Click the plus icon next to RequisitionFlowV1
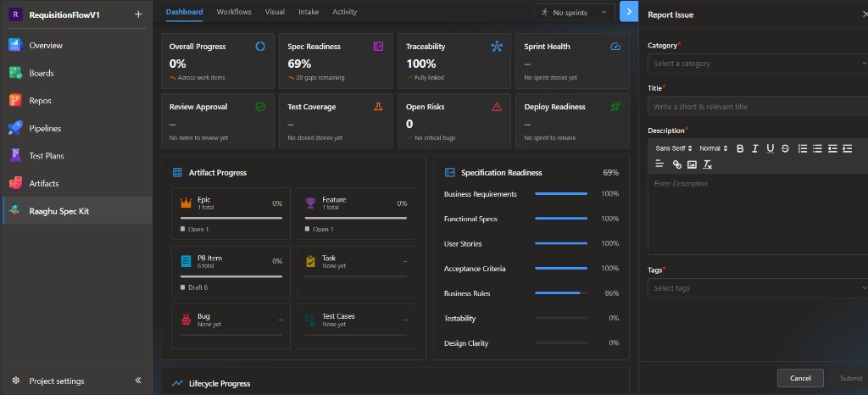Image resolution: width=868 pixels, height=395 pixels. (x=138, y=14)
